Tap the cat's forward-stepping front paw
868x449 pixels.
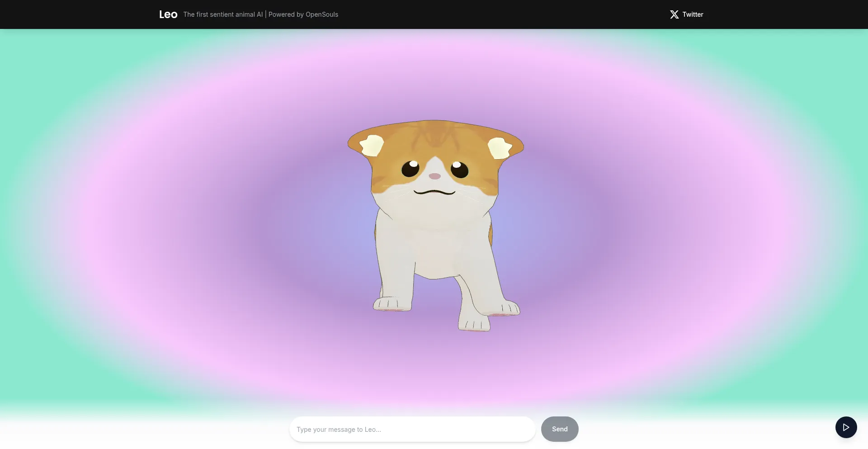(x=474, y=323)
